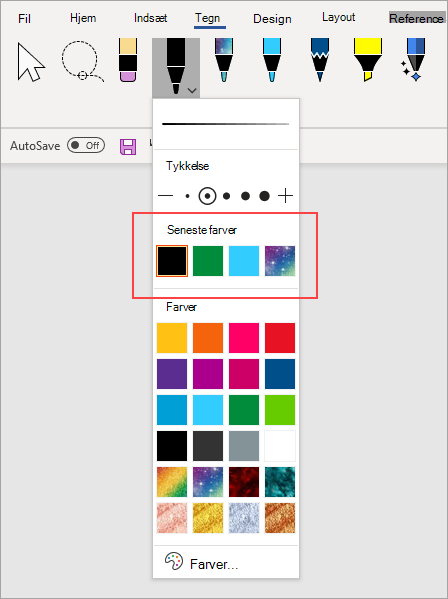The width and height of the screenshot is (448, 599).
Task: Choose the dark blue pencil tool
Action: point(320,60)
